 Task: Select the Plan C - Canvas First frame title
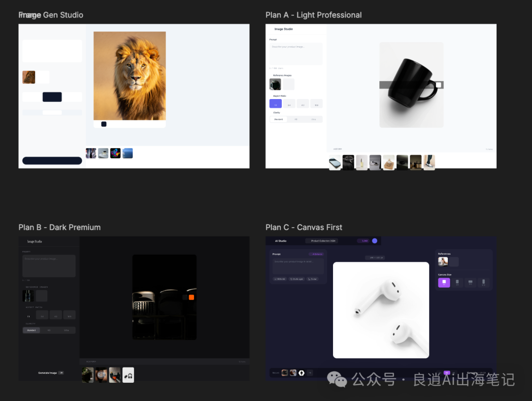[x=303, y=227]
